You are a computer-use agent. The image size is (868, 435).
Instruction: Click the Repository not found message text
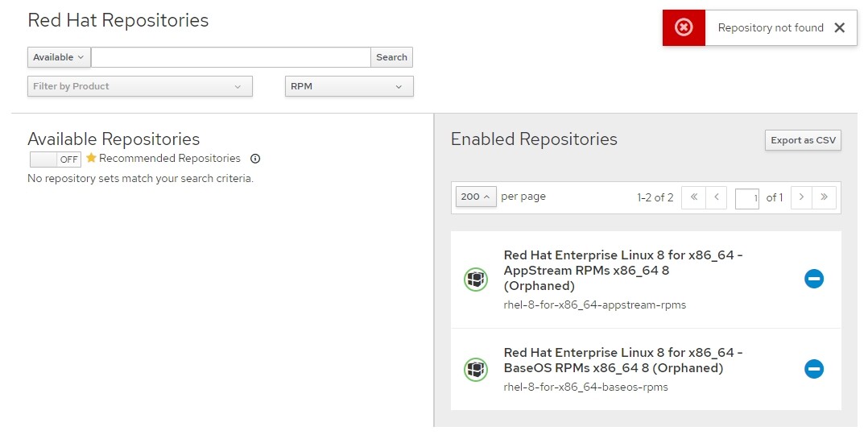click(771, 27)
